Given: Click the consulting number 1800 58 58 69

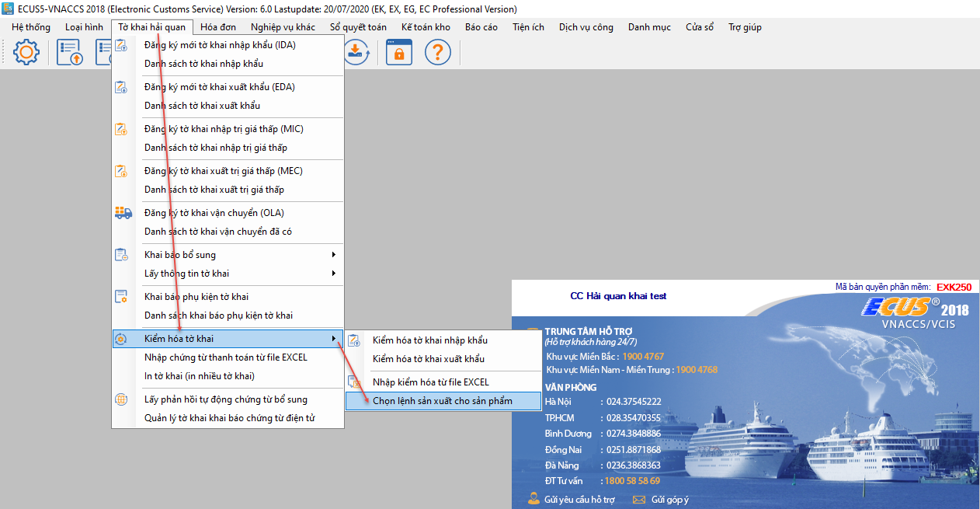Looking at the screenshot, I should click(x=632, y=481).
